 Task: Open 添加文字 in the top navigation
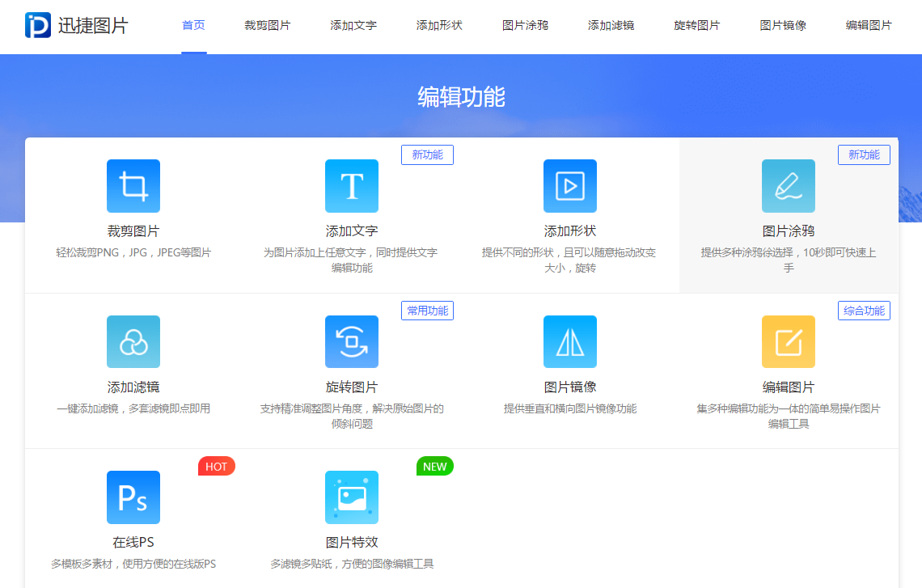pyautogui.click(x=353, y=25)
